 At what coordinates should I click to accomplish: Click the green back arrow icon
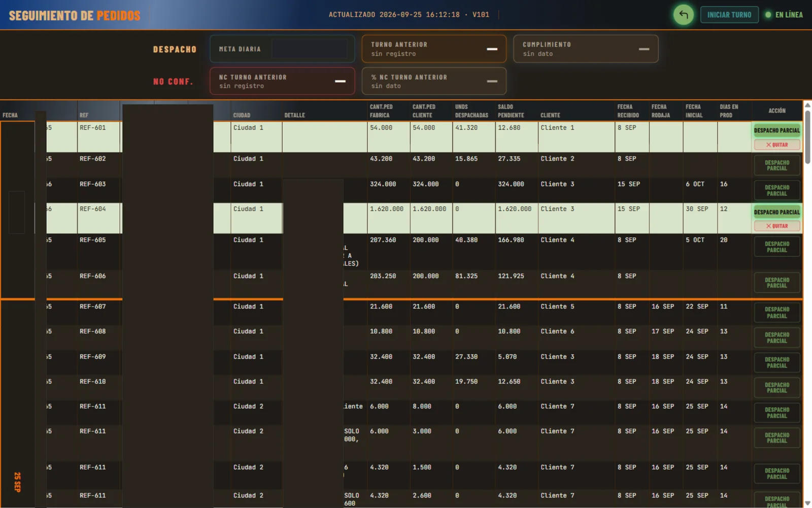683,15
